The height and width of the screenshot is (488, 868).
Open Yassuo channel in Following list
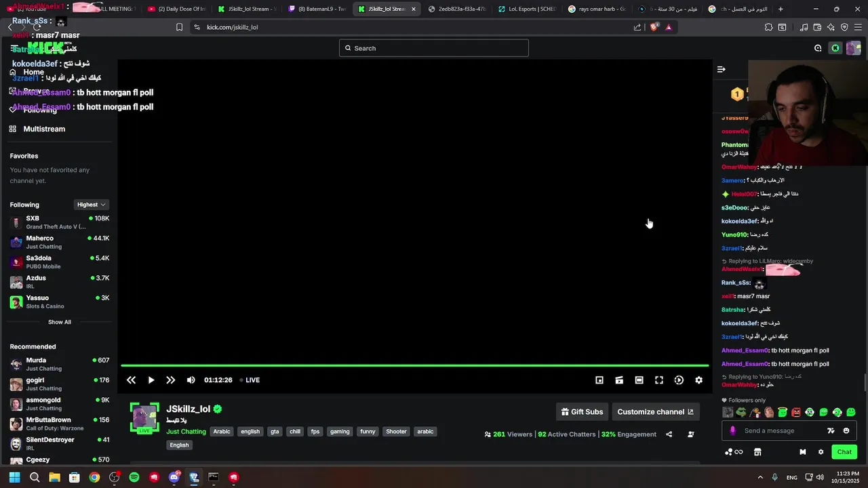[59, 302]
